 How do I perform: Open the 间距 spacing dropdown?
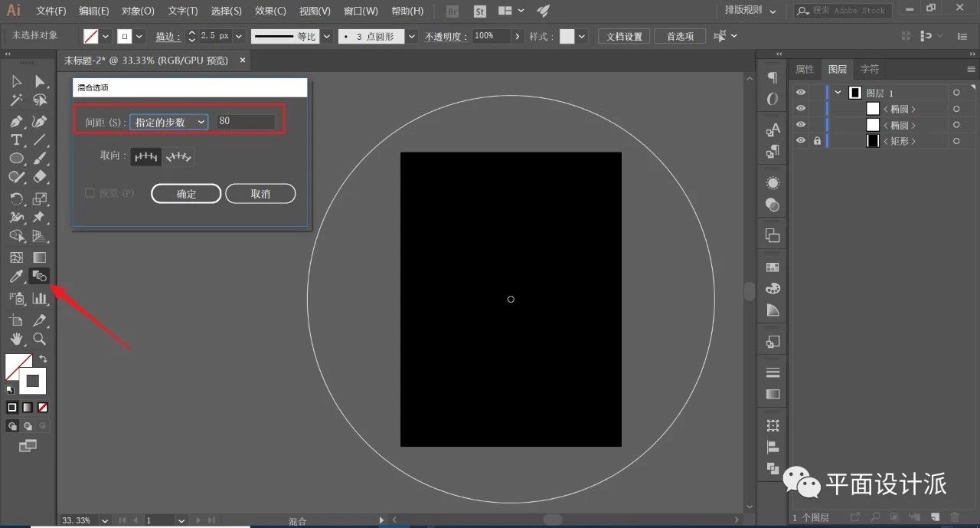point(168,122)
